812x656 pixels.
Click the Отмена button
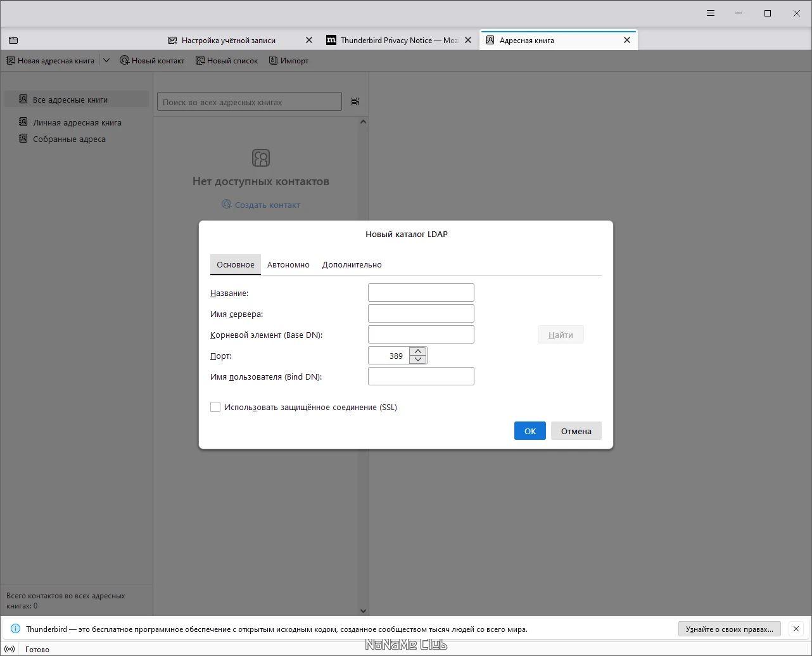[576, 431]
